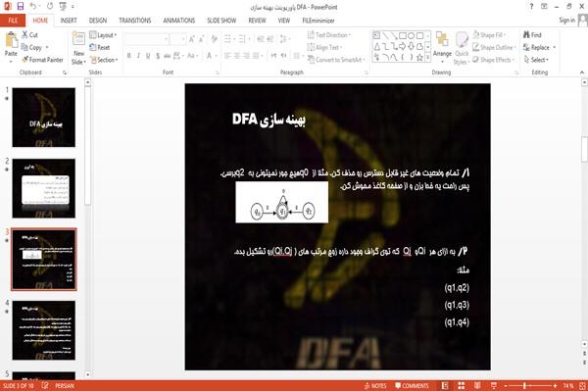Switch to TRANSITIONS ribbon tab
Image resolution: width=588 pixels, height=391 pixels.
[x=135, y=21]
